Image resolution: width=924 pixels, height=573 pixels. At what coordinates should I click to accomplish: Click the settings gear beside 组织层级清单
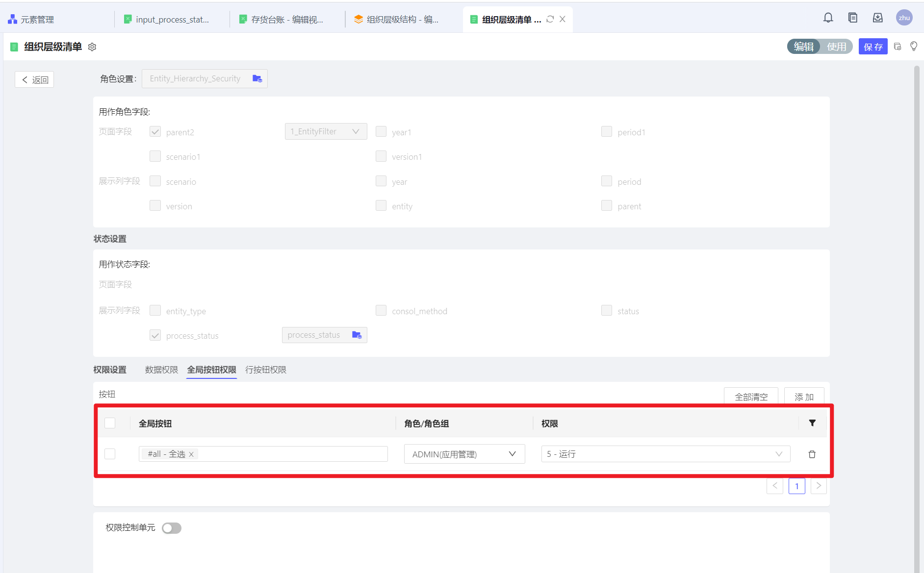[x=92, y=47]
